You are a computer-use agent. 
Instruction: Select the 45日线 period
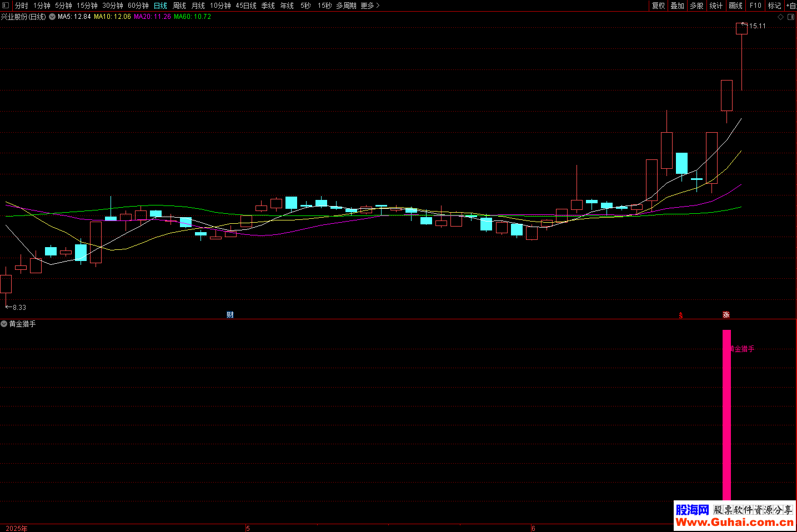click(246, 6)
